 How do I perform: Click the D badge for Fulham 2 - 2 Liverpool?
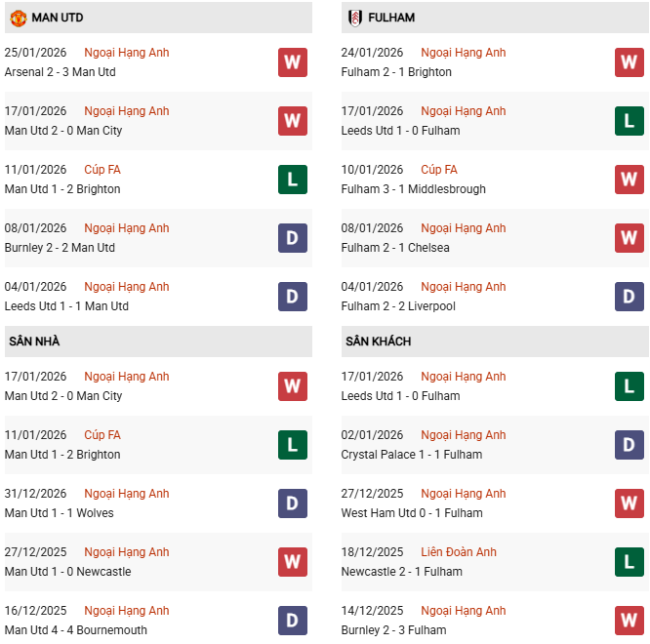(630, 297)
